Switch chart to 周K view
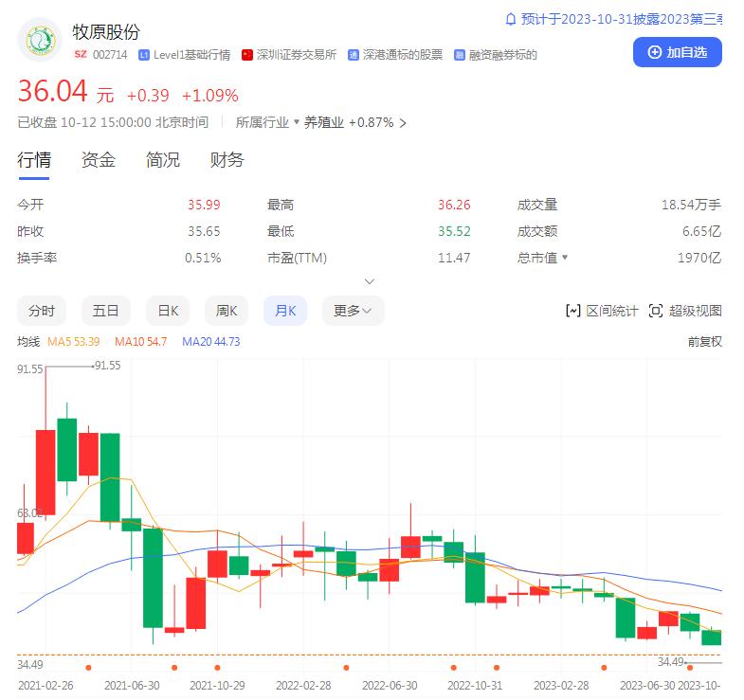This screenshot has width=744, height=700. (x=227, y=311)
